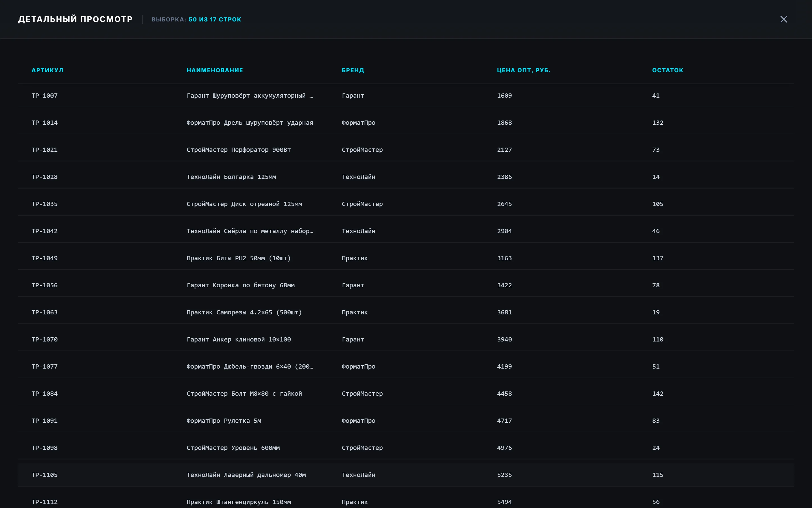812x508 pixels.
Task: Select article TP-1028
Action: point(45,177)
